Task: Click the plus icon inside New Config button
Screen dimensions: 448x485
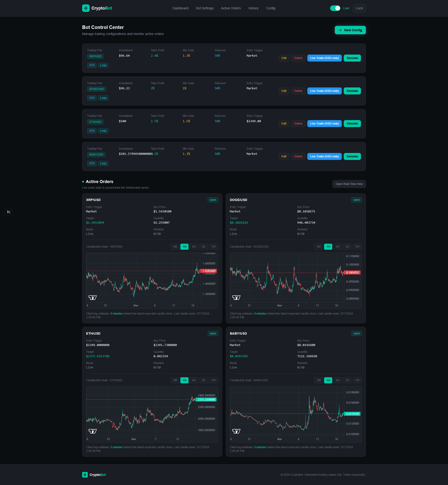Action: point(341,30)
